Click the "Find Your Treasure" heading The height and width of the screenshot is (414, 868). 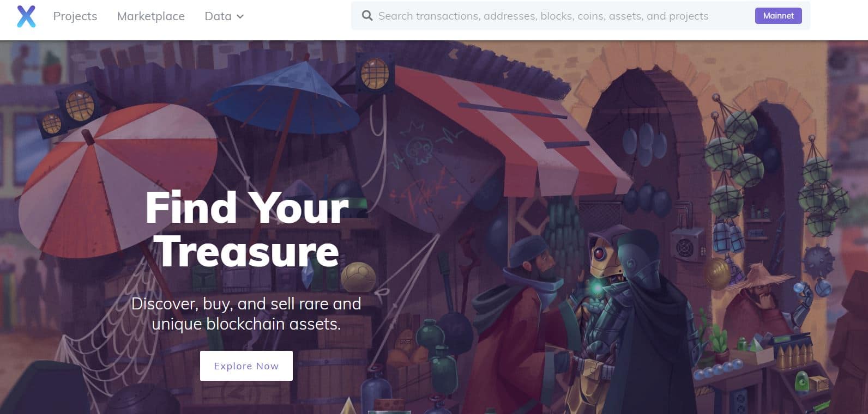pos(246,229)
